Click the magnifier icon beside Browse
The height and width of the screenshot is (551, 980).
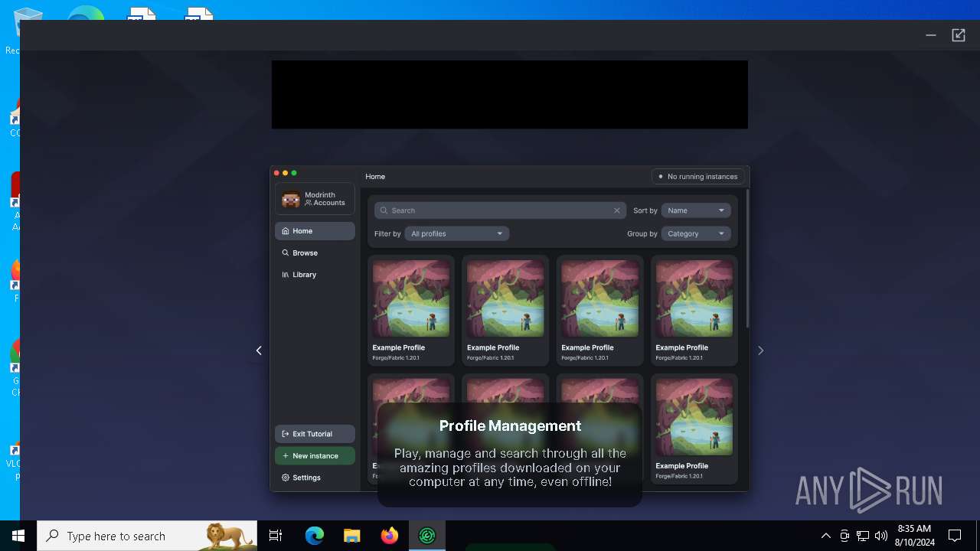click(x=286, y=253)
